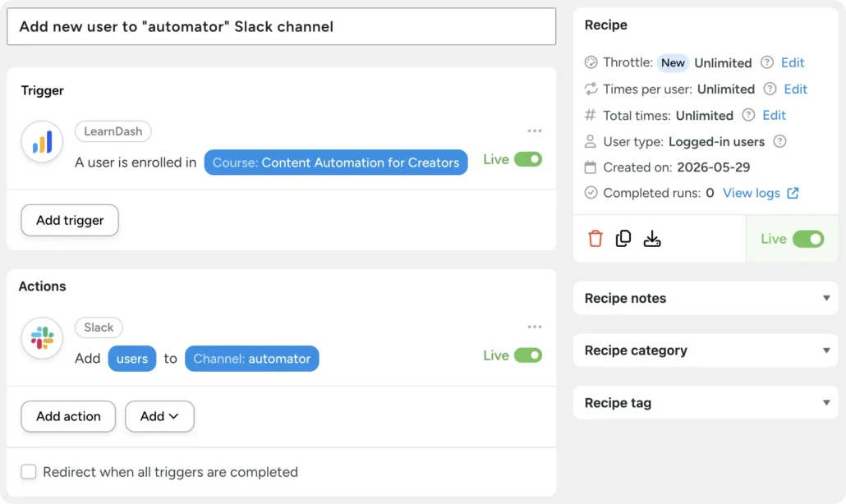
Task: Click the Add trigger button
Action: (x=70, y=220)
